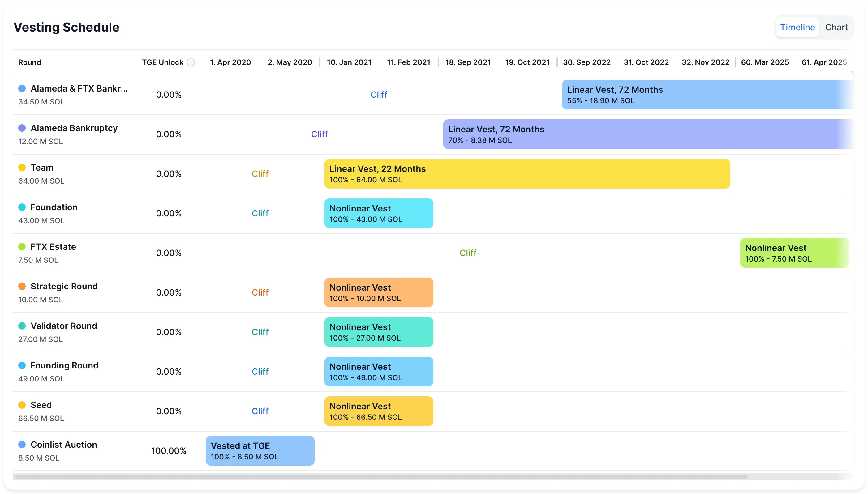
Task: Select the yellow dot beside Team round
Action: pyautogui.click(x=22, y=167)
